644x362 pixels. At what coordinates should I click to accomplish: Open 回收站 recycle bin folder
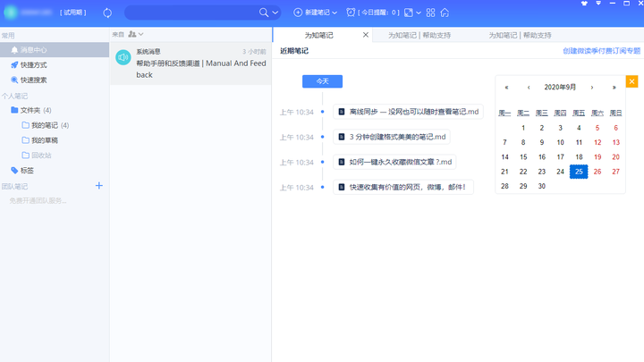pos(41,156)
